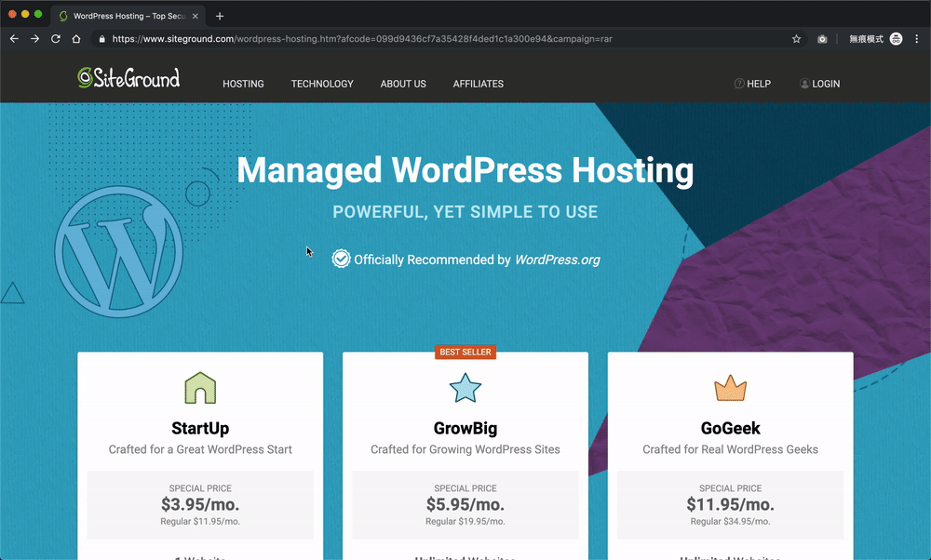The width and height of the screenshot is (931, 560).
Task: Bookmark this page with star icon
Action: point(796,38)
